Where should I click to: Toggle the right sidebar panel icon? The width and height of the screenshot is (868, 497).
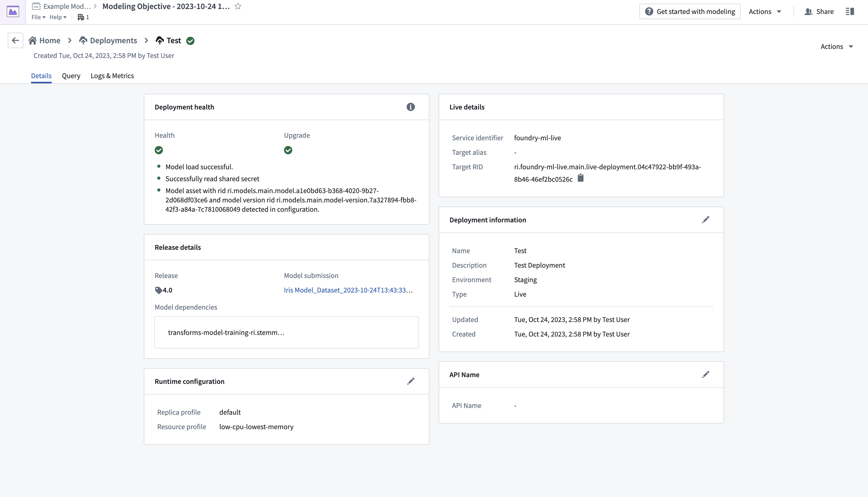(x=850, y=12)
